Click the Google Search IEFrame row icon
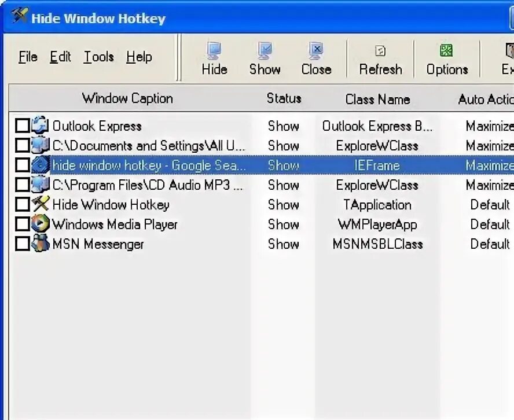This screenshot has height=420, width=514. [x=41, y=165]
